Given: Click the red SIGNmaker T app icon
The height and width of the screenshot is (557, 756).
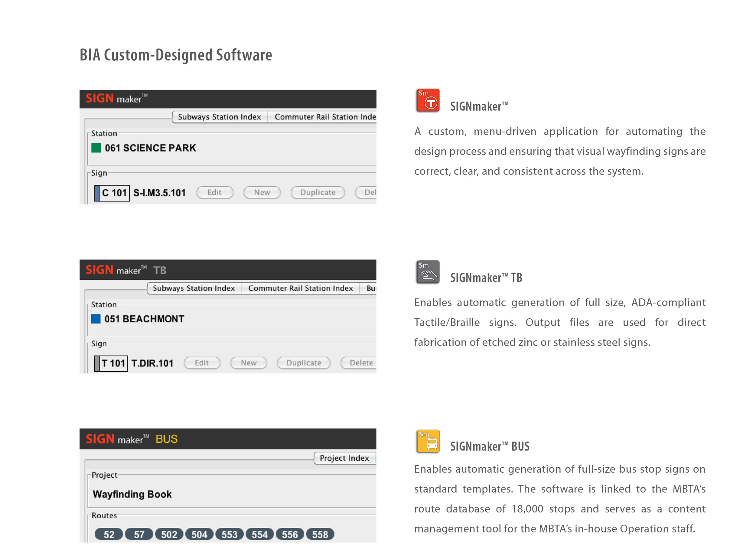Looking at the screenshot, I should (x=428, y=100).
